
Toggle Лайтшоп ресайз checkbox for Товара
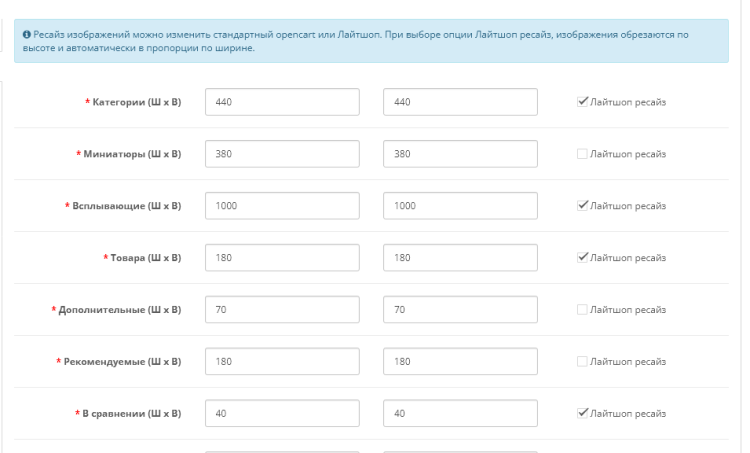582,257
